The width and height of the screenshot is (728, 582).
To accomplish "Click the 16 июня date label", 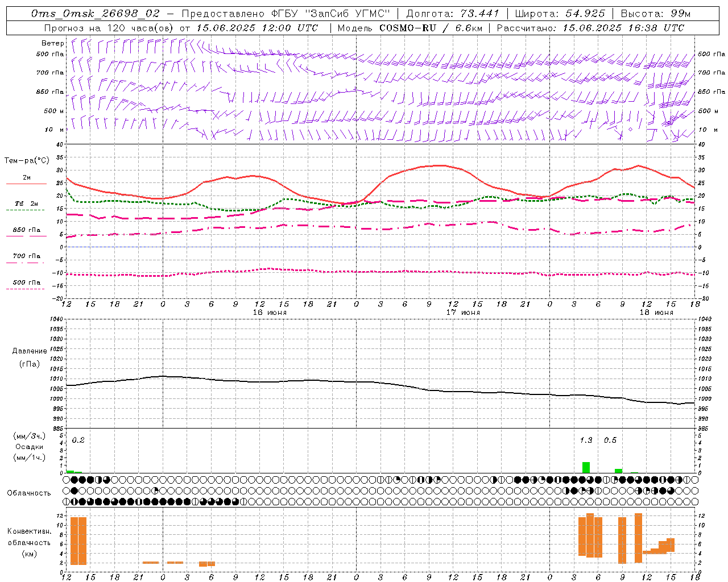I will [270, 313].
